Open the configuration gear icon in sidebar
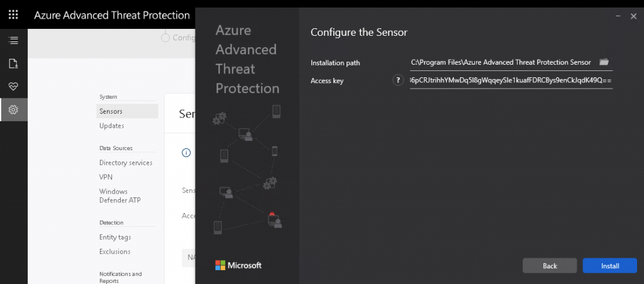Viewport: 644px width, 284px height. [x=13, y=110]
